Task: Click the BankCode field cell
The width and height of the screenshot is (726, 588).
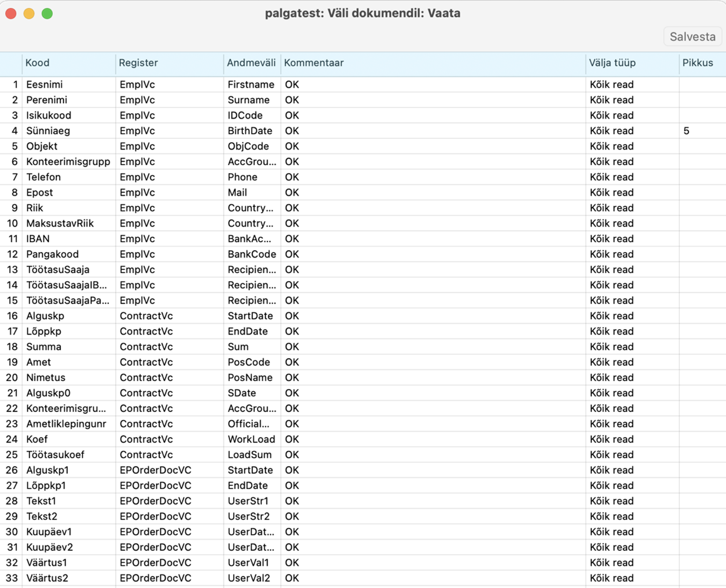Action: 252,254
